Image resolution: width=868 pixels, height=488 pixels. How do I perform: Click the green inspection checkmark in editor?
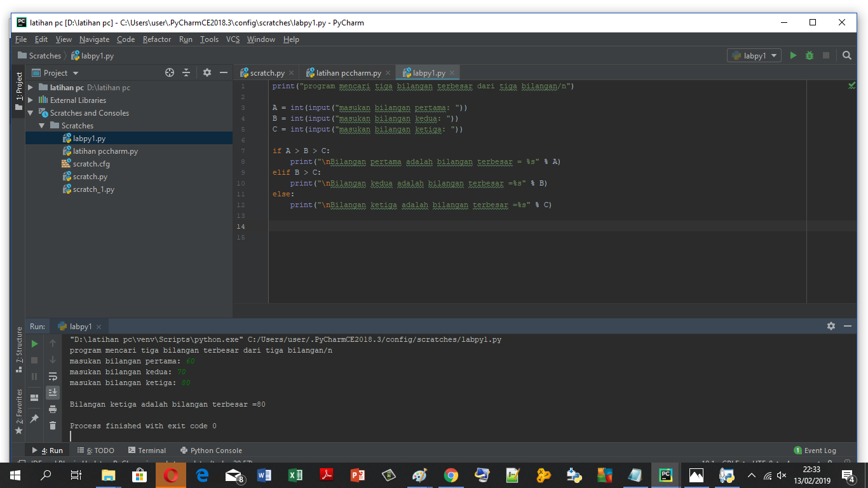coord(851,85)
